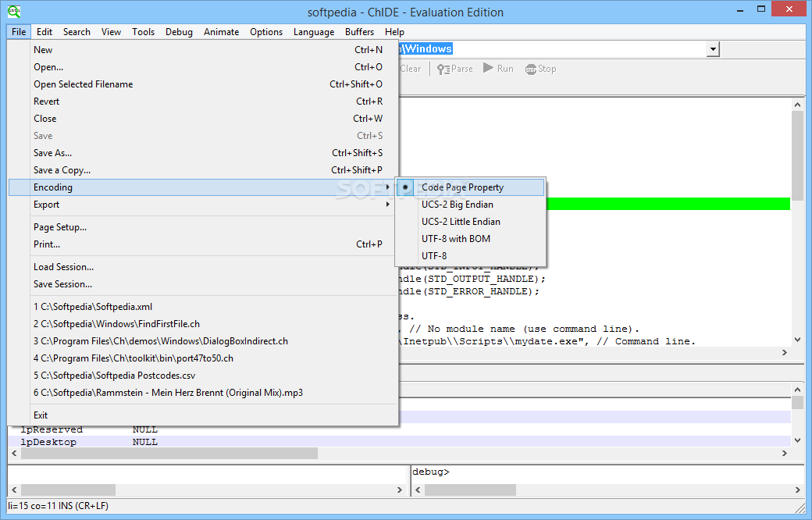Click editor vertical scrollbar thumb
The width and height of the screenshot is (812, 520).
[x=797, y=155]
